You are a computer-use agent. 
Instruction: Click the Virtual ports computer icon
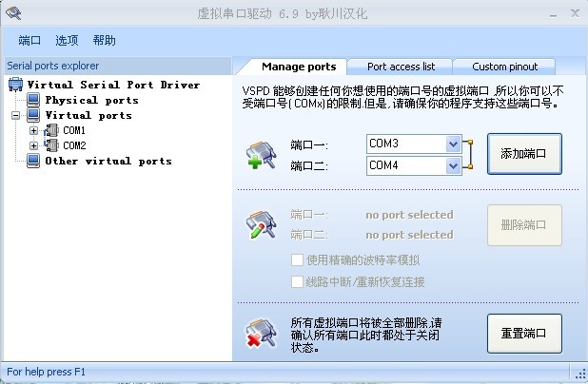[33, 115]
